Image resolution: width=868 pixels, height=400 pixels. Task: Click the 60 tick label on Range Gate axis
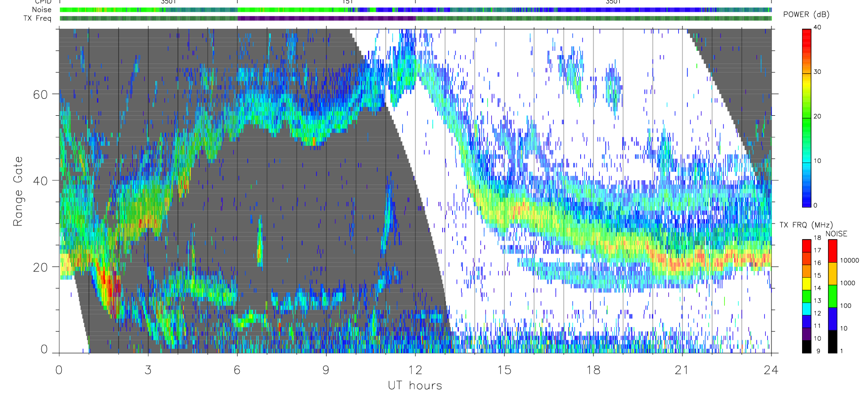click(41, 94)
